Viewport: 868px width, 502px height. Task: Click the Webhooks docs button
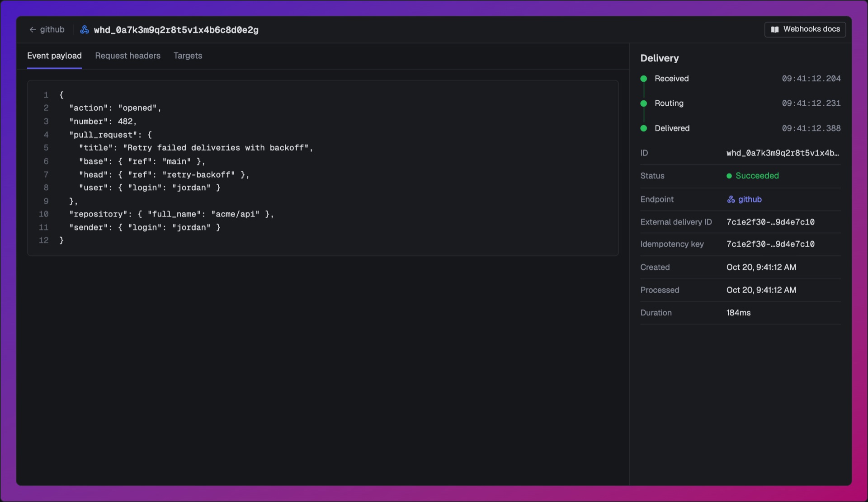point(805,29)
